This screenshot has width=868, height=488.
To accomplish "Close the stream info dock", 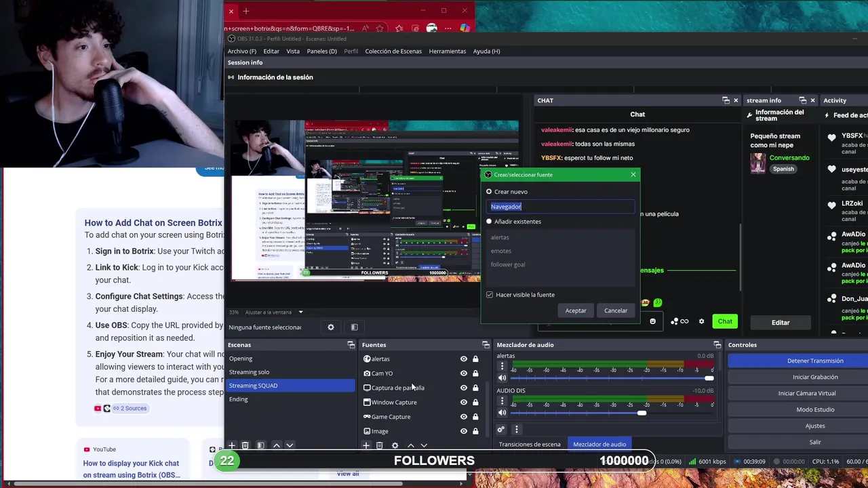I will coord(812,100).
